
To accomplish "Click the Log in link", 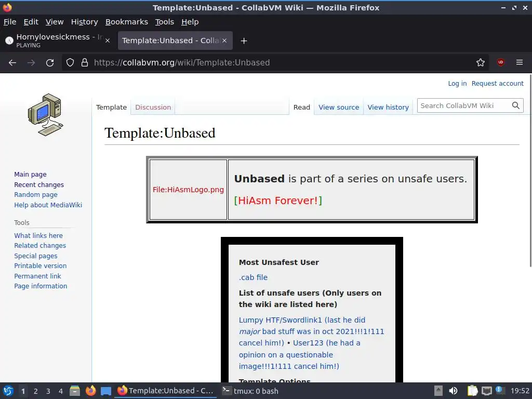I will [457, 84].
